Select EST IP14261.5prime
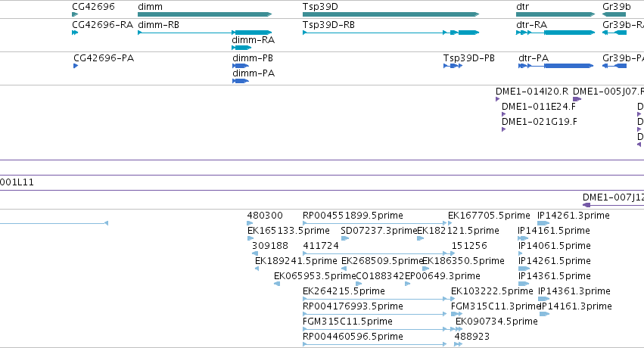The image size is (644, 348). click(x=555, y=261)
